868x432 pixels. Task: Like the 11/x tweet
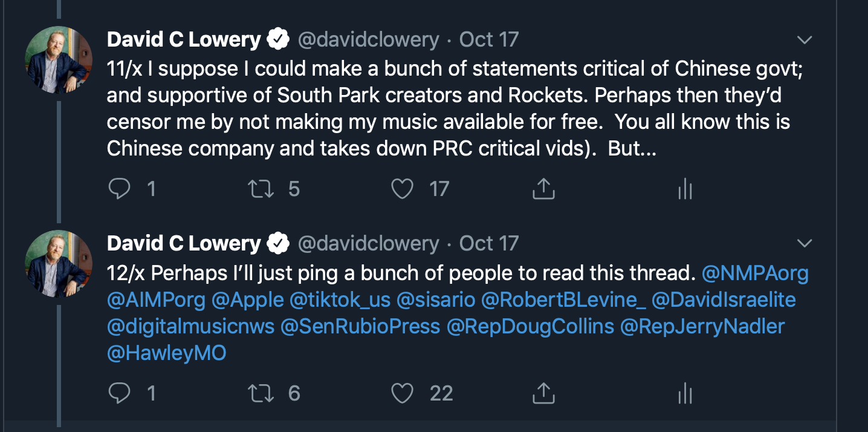402,189
